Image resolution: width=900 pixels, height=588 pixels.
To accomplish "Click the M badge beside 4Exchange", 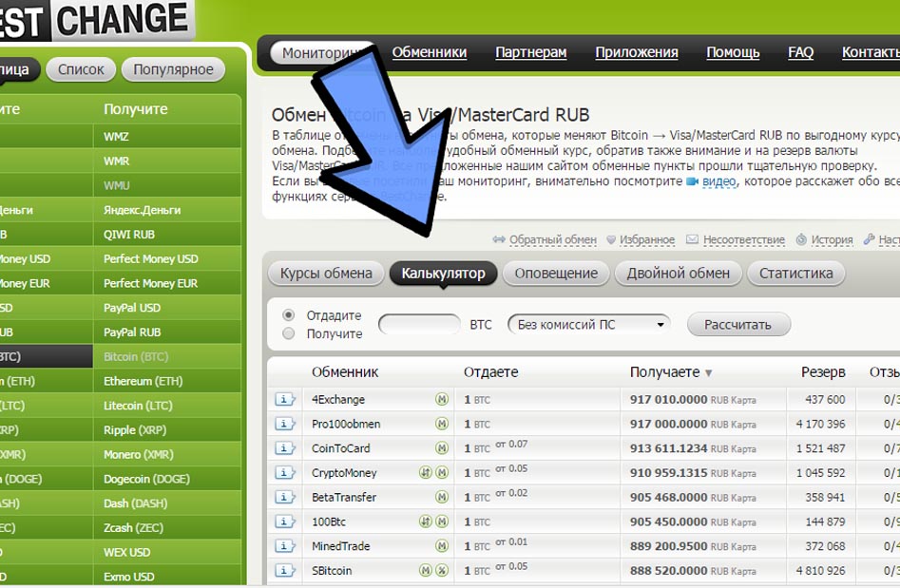I will pyautogui.click(x=442, y=399).
